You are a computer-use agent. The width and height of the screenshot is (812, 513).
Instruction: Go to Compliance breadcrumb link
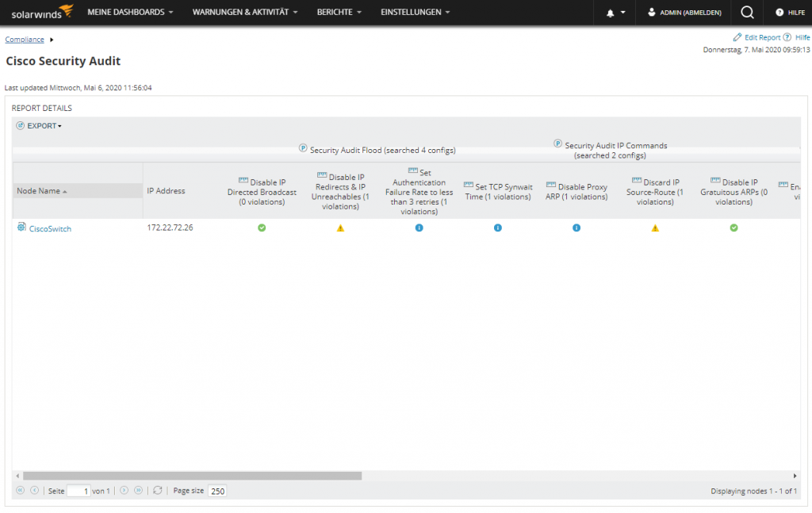[25, 40]
